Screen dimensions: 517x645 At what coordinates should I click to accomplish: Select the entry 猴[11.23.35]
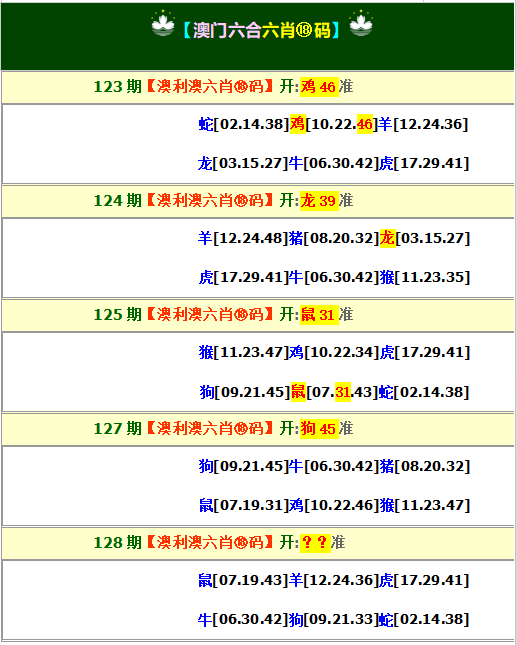point(424,277)
